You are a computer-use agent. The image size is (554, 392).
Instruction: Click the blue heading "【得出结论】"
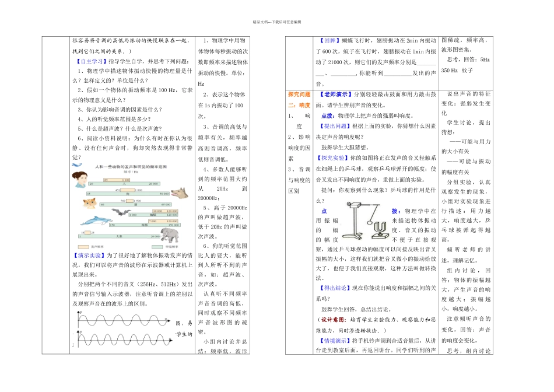coord(335,288)
